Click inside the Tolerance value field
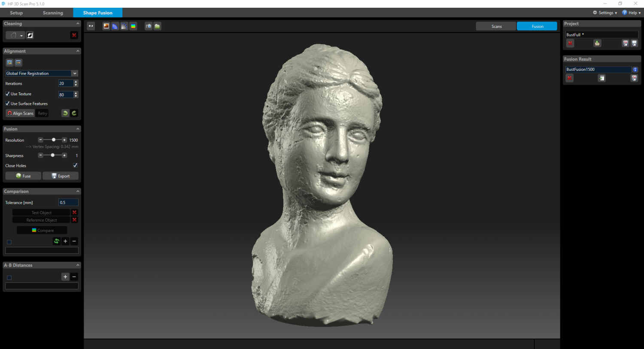 tap(68, 202)
